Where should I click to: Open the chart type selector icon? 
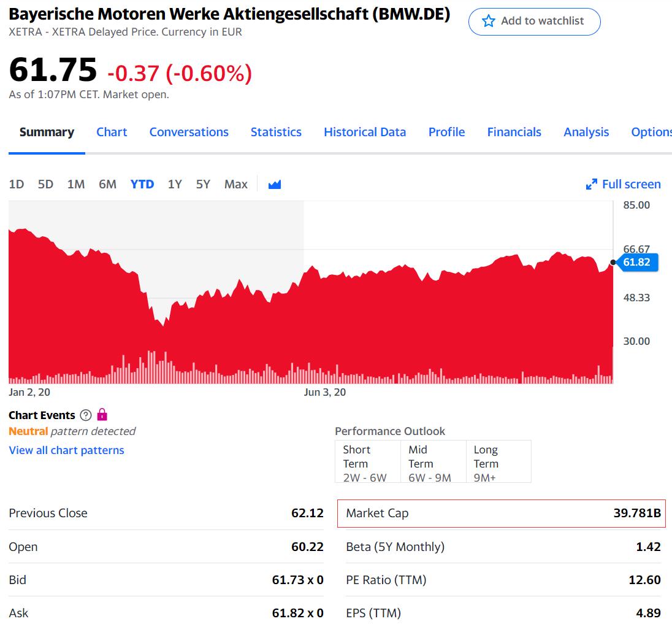click(x=274, y=183)
